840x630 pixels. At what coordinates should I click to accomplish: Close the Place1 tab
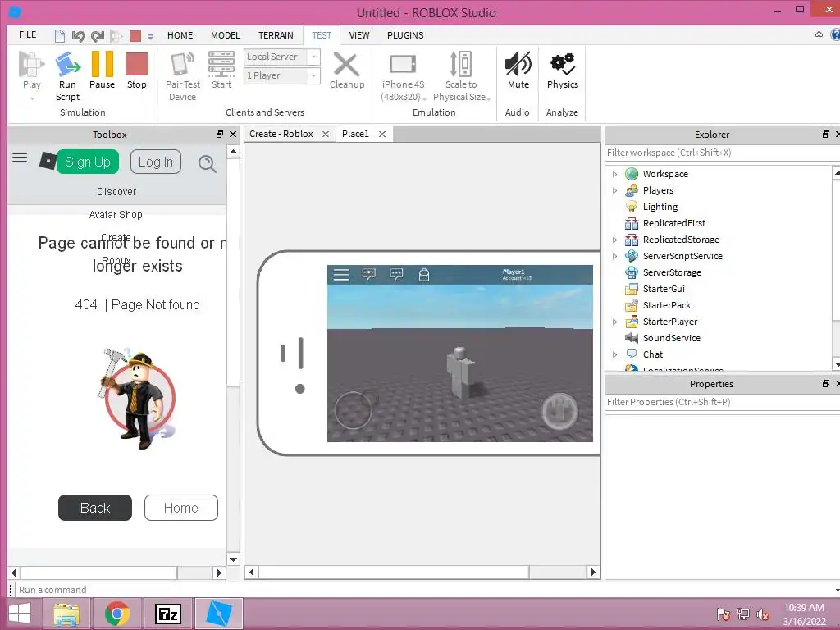click(382, 134)
